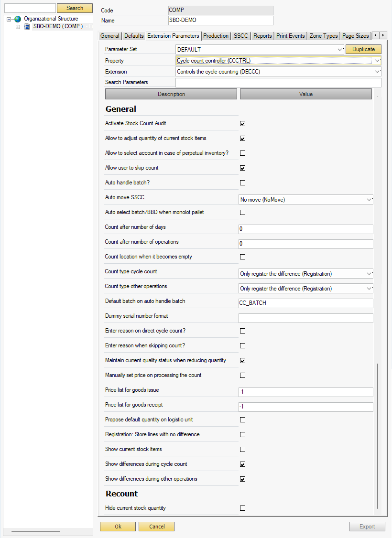Click the parameter list vertical scrollbar
The image size is (392, 538).
tap(378, 435)
